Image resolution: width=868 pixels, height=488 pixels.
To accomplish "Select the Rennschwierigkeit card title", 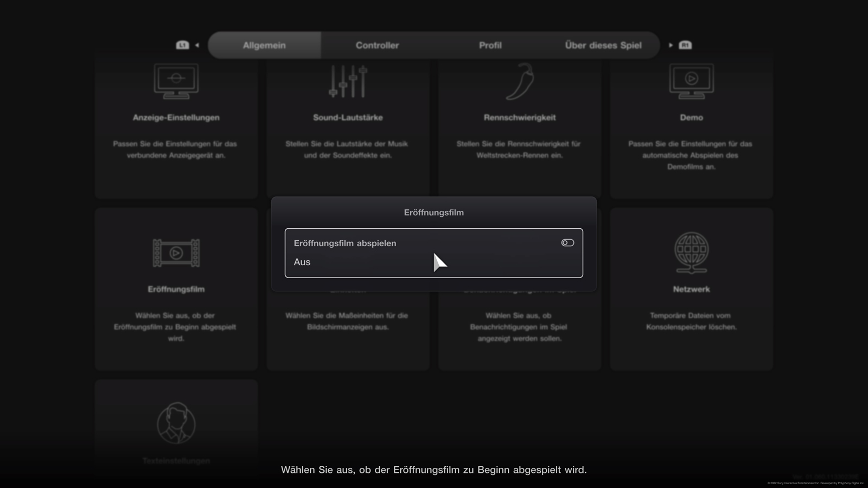I will pyautogui.click(x=520, y=118).
